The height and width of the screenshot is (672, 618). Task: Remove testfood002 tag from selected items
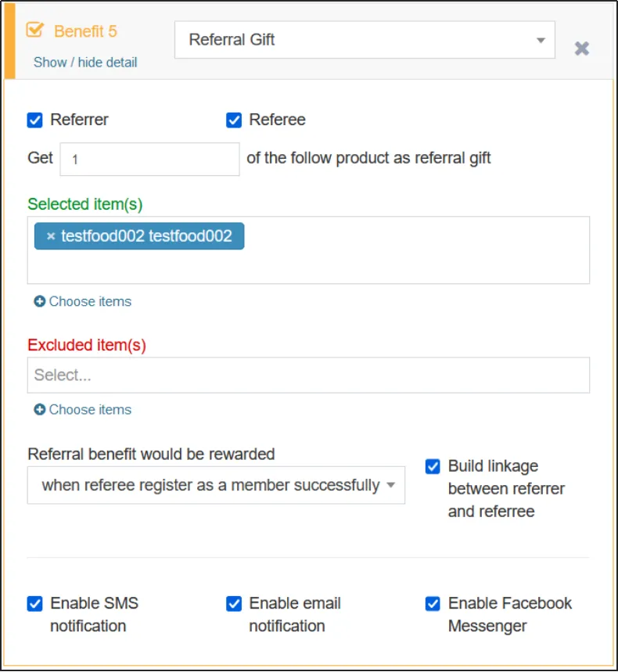click(x=51, y=236)
